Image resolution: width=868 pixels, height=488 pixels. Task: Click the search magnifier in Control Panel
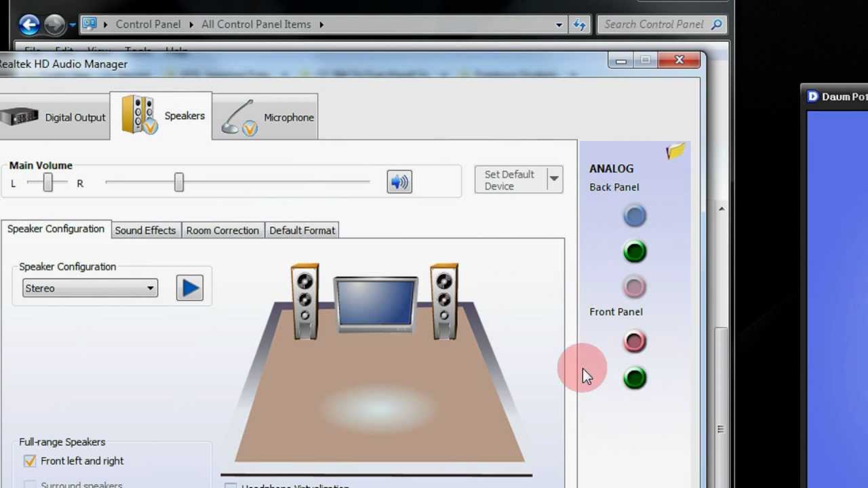tap(717, 24)
